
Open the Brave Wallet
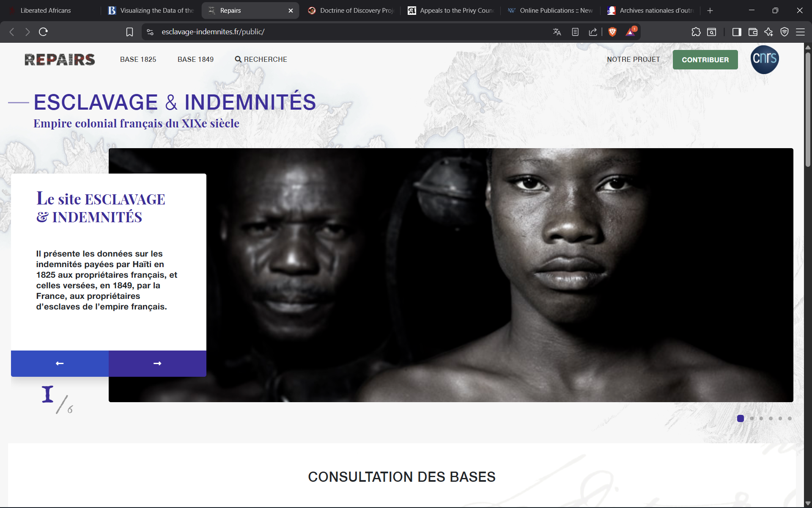tap(753, 32)
